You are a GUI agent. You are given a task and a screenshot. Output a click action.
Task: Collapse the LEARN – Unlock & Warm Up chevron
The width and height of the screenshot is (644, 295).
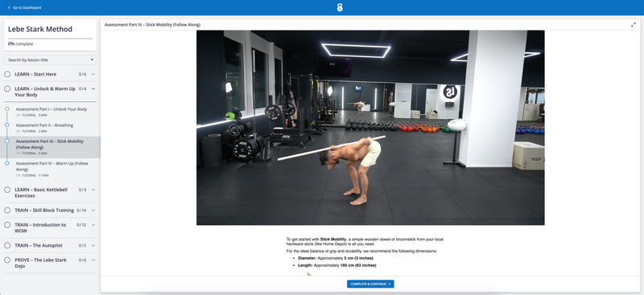click(x=93, y=88)
